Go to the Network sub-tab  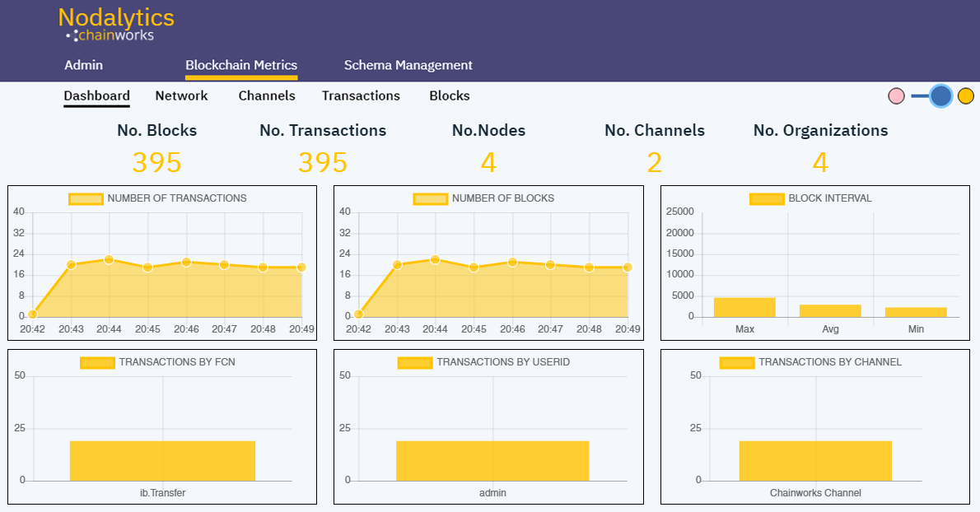click(x=181, y=95)
